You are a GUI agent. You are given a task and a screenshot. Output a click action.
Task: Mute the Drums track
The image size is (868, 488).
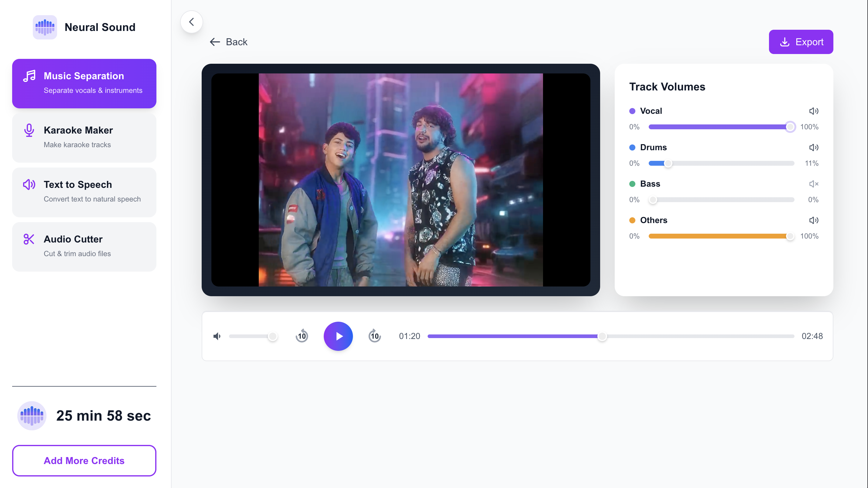[814, 147]
